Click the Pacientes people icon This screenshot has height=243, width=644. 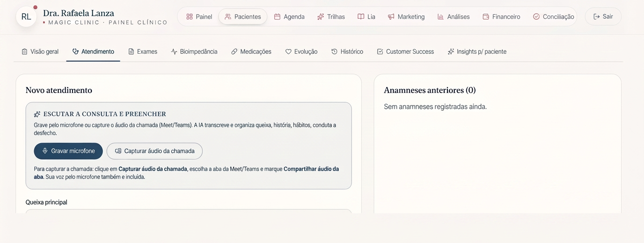228,17
